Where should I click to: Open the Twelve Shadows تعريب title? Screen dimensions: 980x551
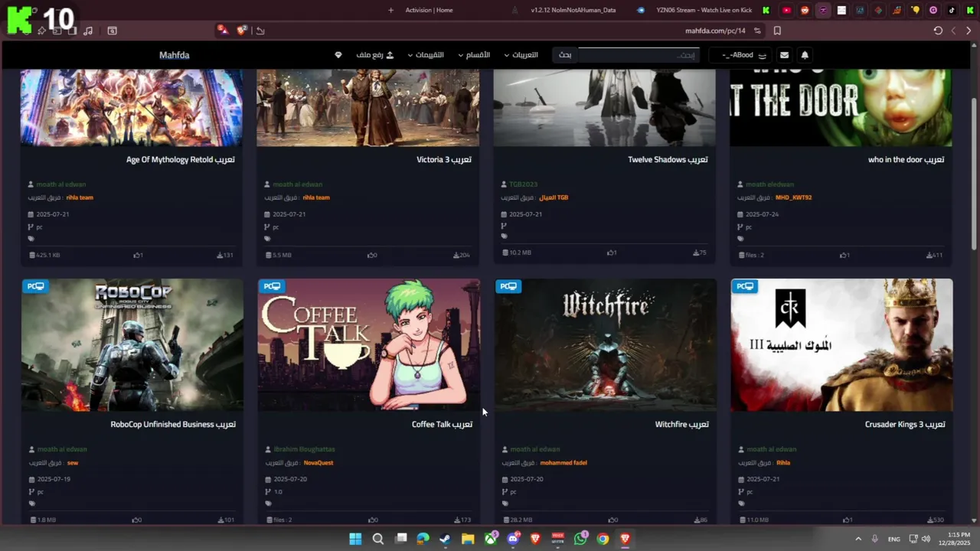(x=668, y=160)
